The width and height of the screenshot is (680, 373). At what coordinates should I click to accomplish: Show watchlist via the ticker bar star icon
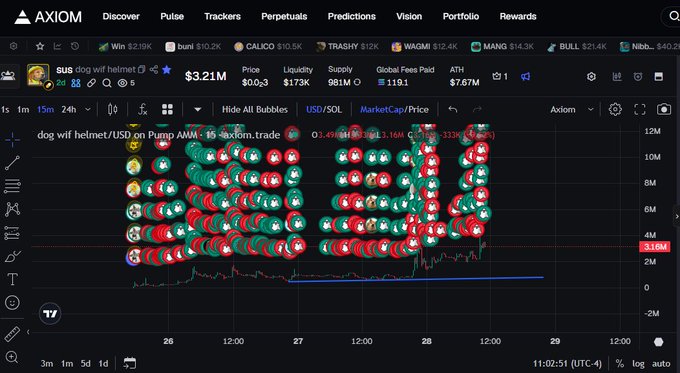[x=40, y=46]
